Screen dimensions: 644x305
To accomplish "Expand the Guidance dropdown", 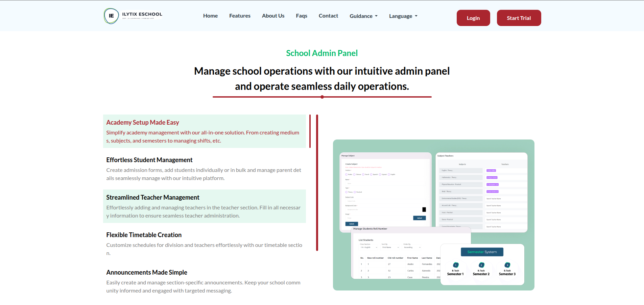I will [364, 16].
